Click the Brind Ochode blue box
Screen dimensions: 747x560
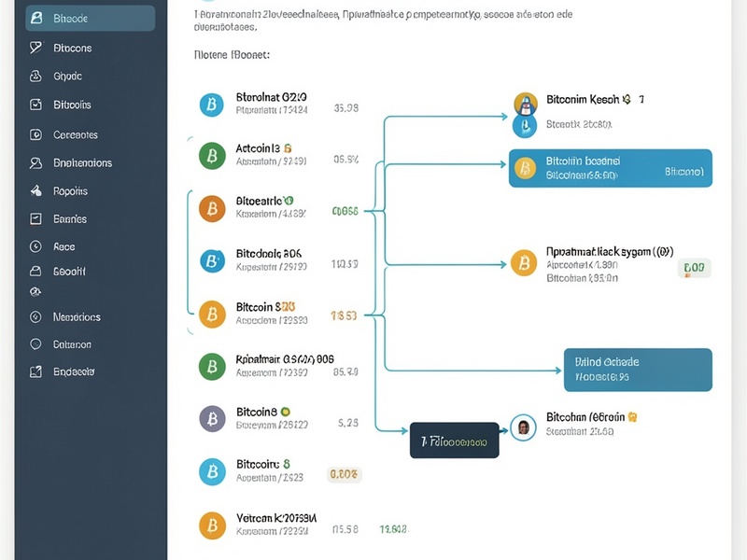click(x=638, y=370)
